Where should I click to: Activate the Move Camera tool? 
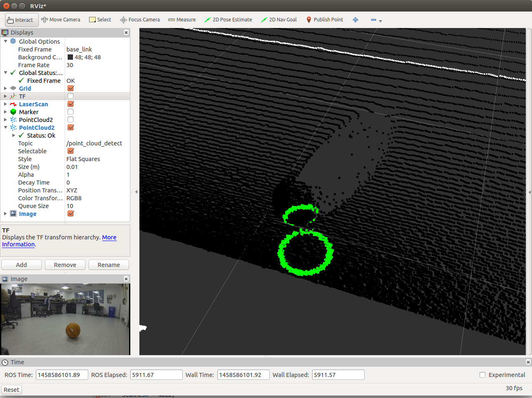tap(61, 20)
